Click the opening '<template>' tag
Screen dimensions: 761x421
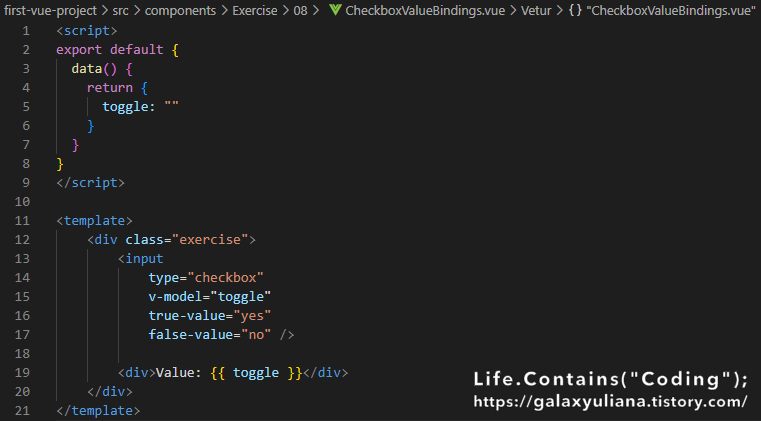click(94, 220)
